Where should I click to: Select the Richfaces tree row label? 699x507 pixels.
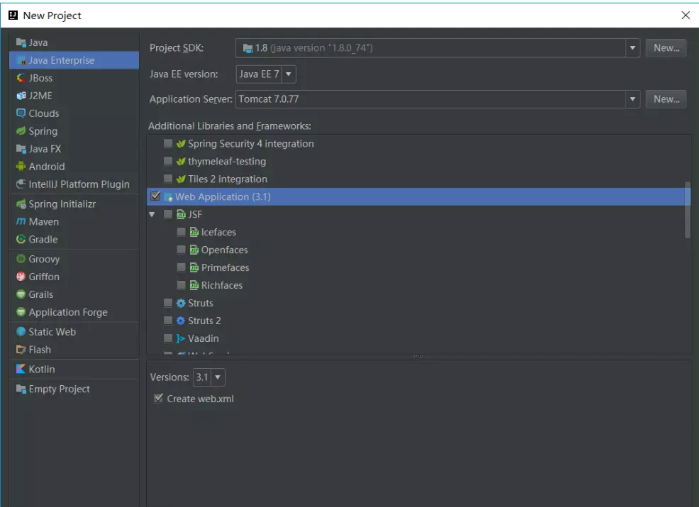(222, 285)
